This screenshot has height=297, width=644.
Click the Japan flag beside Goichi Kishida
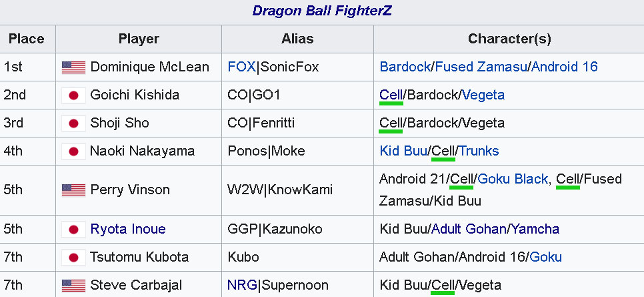coord(73,95)
